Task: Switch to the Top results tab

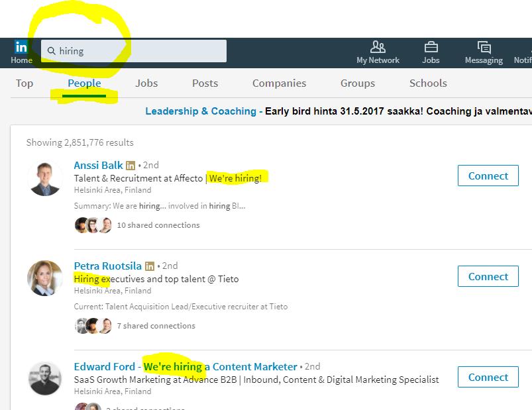Action: click(x=25, y=83)
